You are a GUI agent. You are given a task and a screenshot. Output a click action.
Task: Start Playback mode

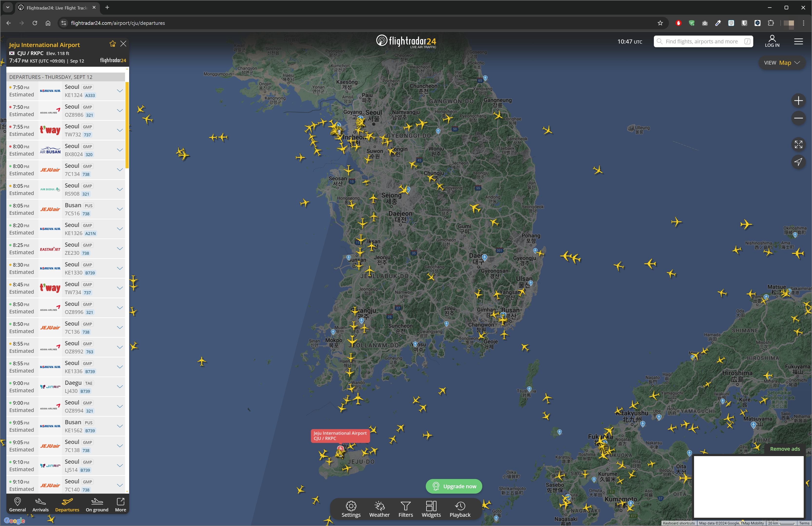pyautogui.click(x=460, y=509)
